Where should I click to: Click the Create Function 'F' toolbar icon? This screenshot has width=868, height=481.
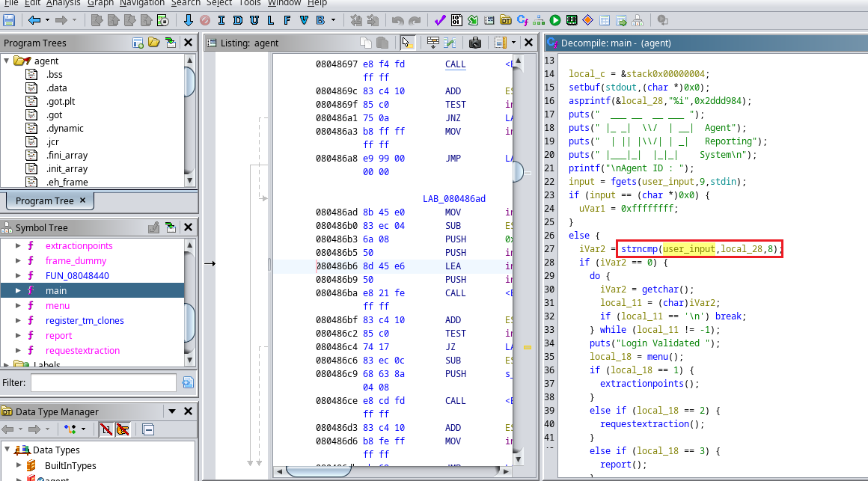pos(287,20)
